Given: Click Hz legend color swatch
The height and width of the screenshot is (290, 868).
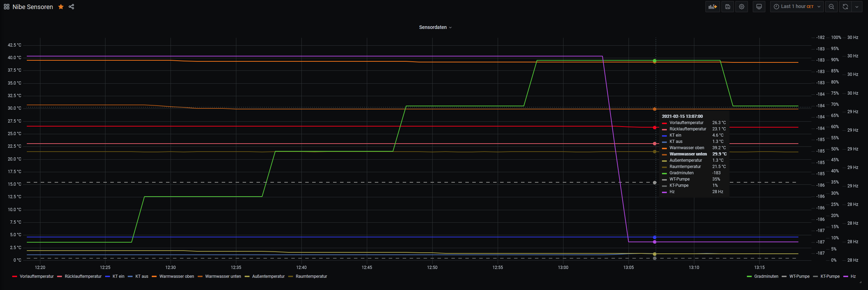Looking at the screenshot, I should click(x=845, y=276).
